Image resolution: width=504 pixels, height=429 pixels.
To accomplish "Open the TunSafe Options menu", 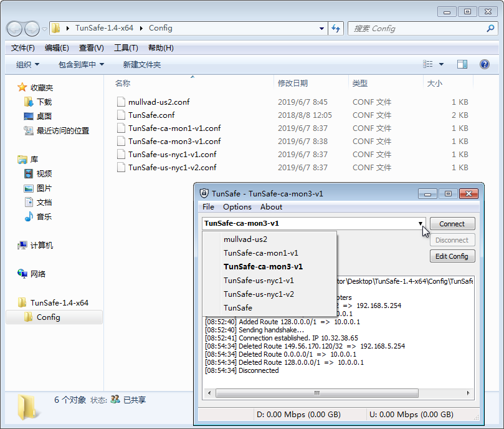I will [x=237, y=207].
